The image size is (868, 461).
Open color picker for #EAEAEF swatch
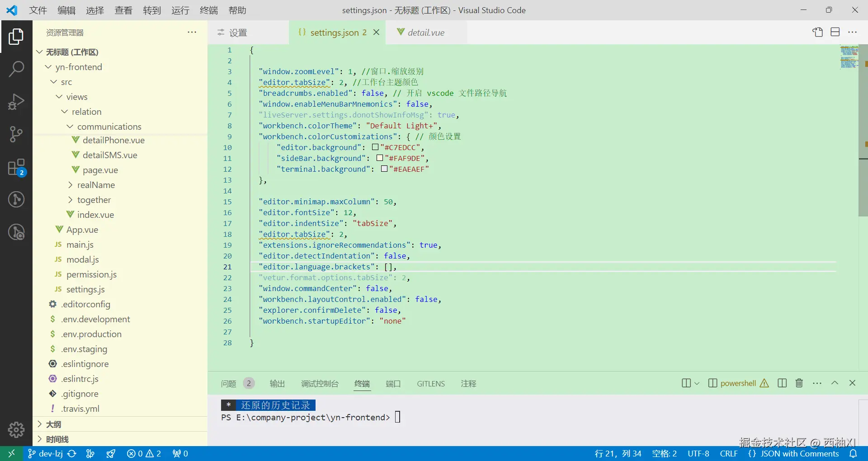point(384,169)
